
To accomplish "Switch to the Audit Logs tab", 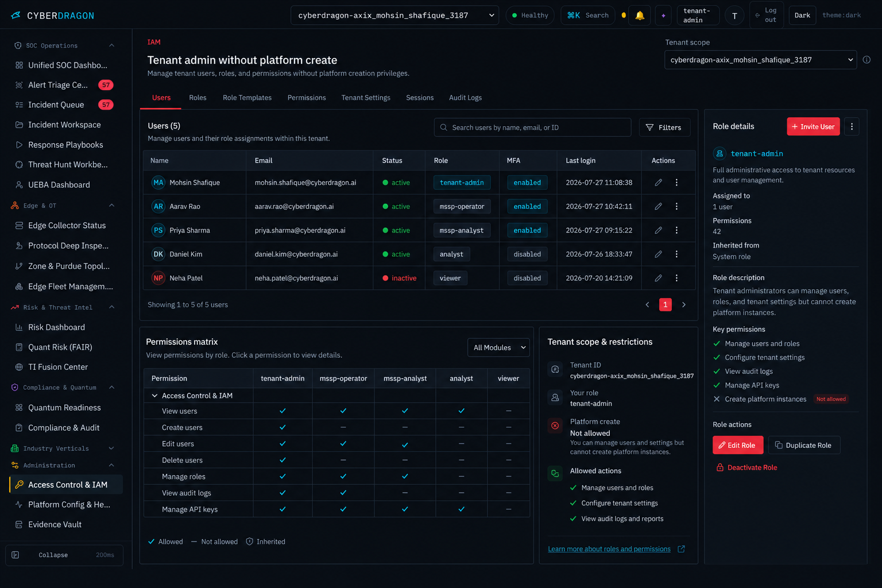I will [x=465, y=98].
